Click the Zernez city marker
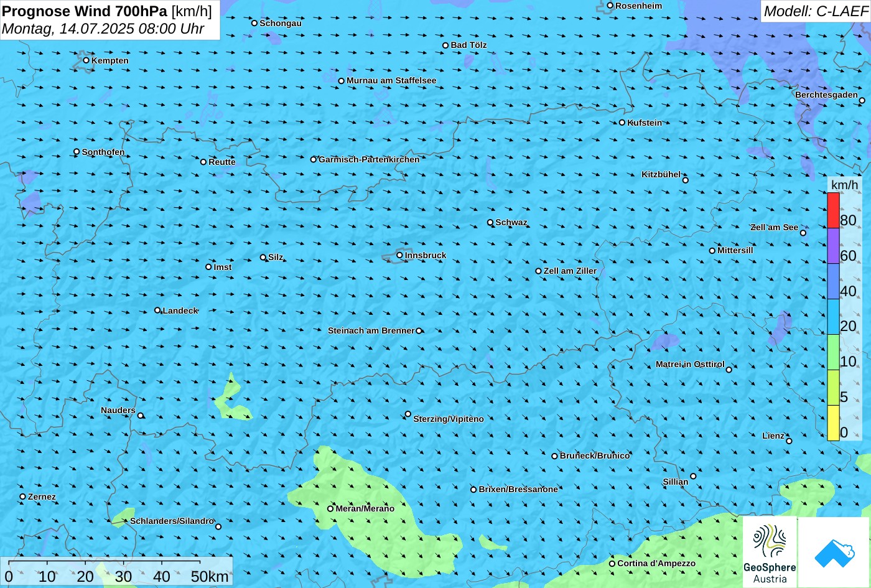This screenshot has height=588, width=871. pos(23,497)
